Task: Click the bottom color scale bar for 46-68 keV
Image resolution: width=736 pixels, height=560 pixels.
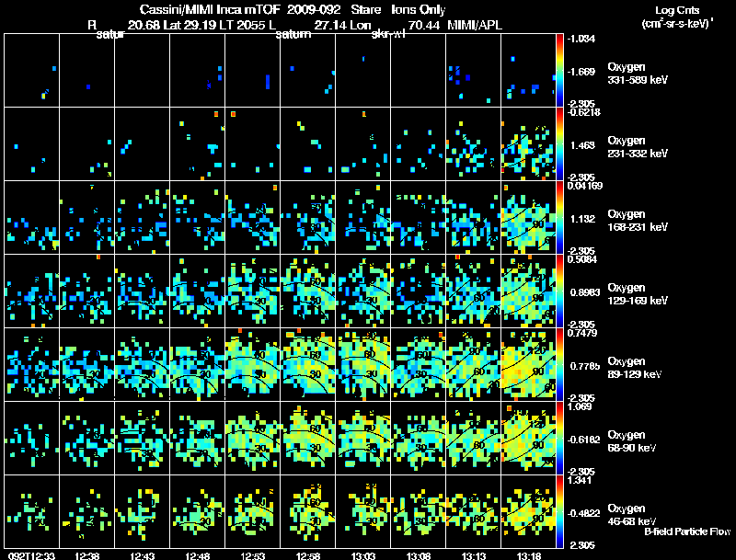Action: 559,511
